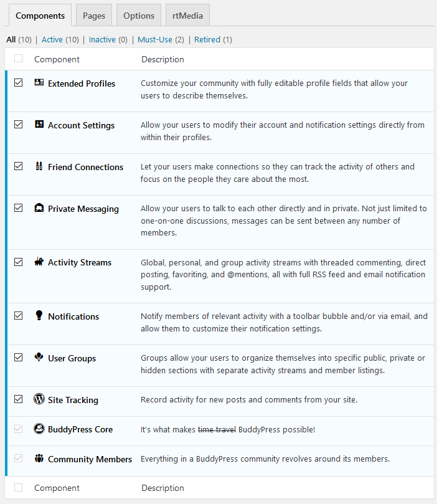
Task: Click the Site Tracking WordPress icon
Action: coord(39,399)
